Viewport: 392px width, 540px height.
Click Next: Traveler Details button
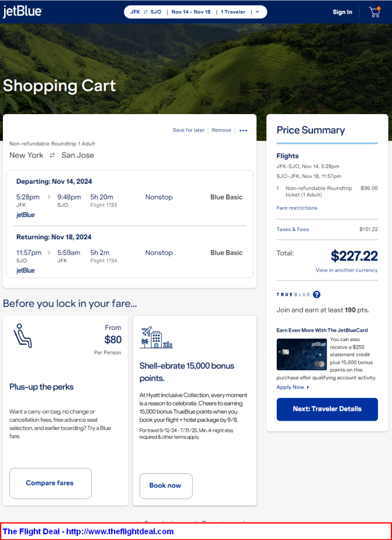pyautogui.click(x=327, y=409)
